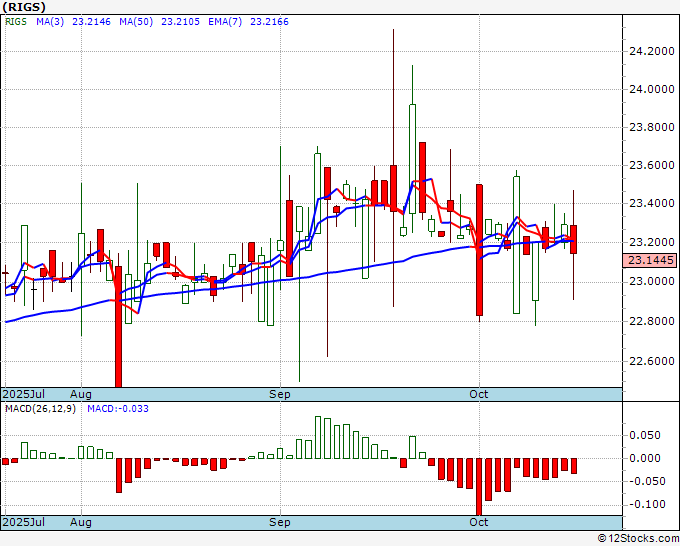Click the tallest green MACD bar in September
Viewport: 680px width, 546px height.
coord(318,438)
